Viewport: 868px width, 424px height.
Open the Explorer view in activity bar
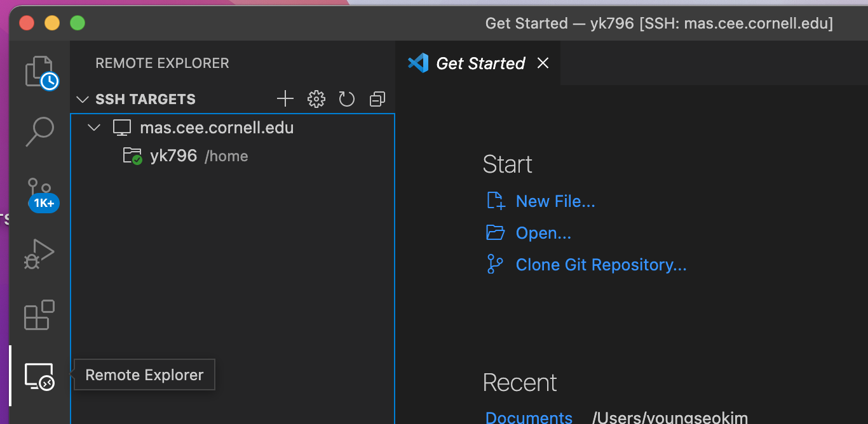pyautogui.click(x=41, y=73)
